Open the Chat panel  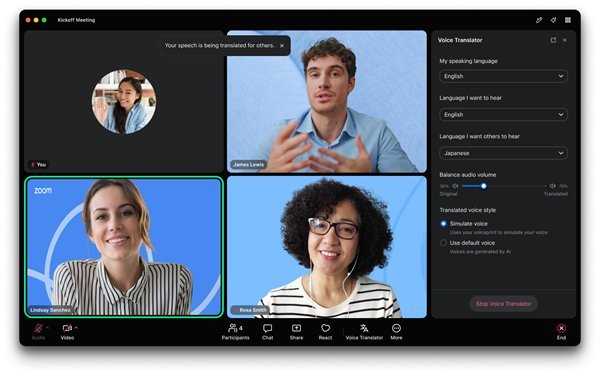tap(267, 331)
